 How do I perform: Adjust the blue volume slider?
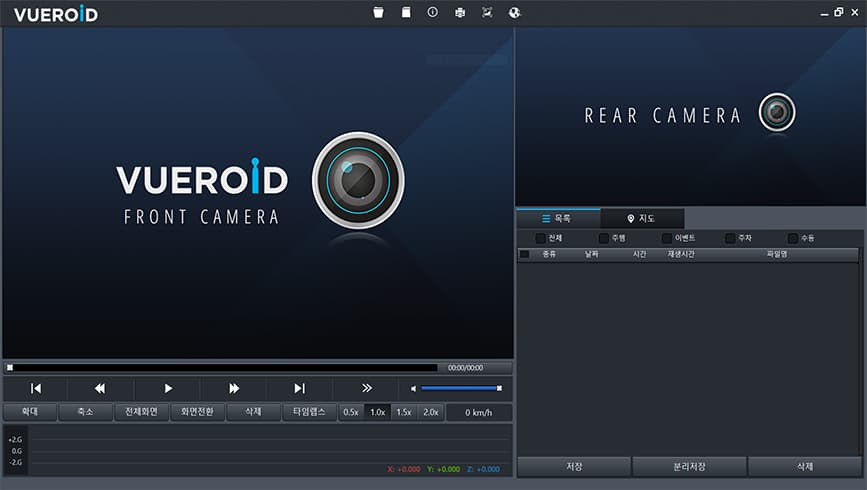pyautogui.click(x=461, y=388)
